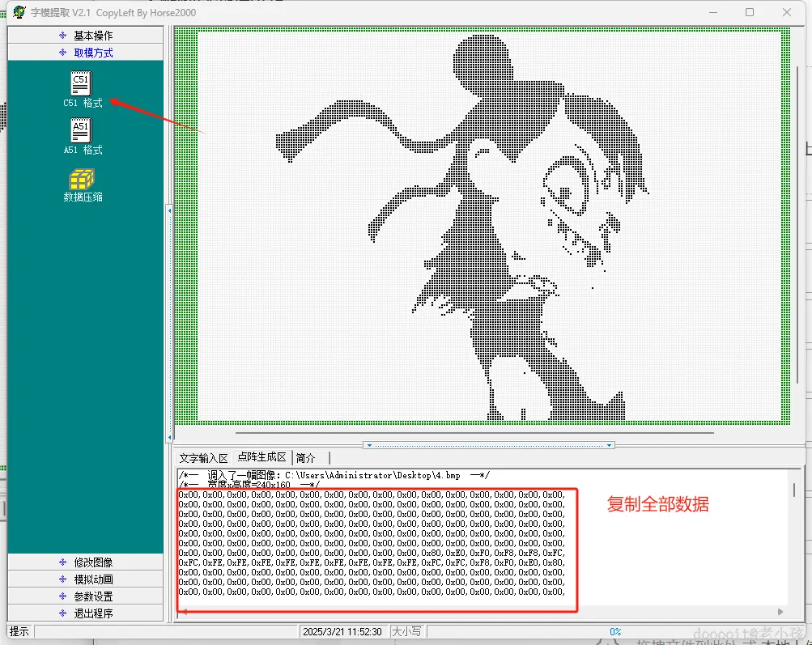Click the image preview horizontal scrollbar
Screen dimensions: 812x645
click(x=474, y=433)
